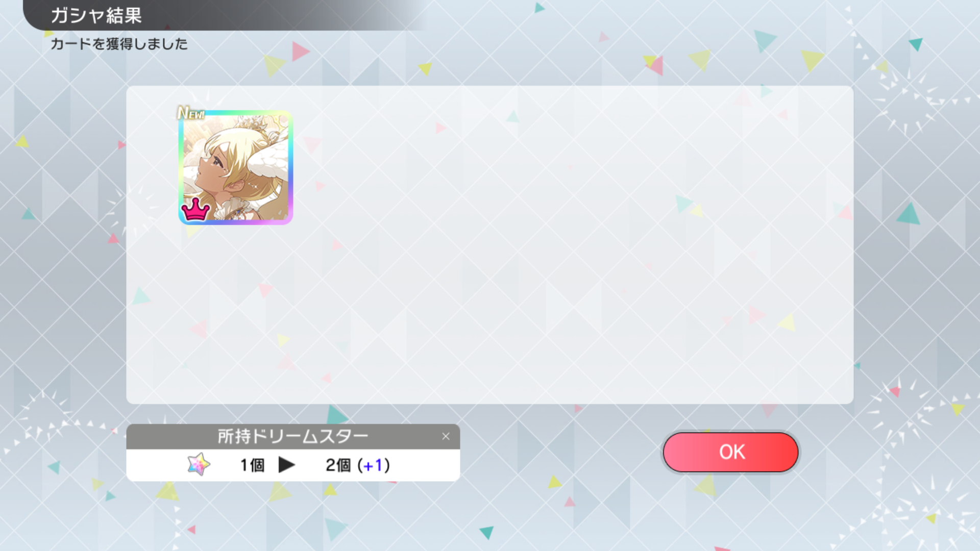Tap the pink crown icon on the card
Viewport: 980px width, 551px height.
[195, 209]
